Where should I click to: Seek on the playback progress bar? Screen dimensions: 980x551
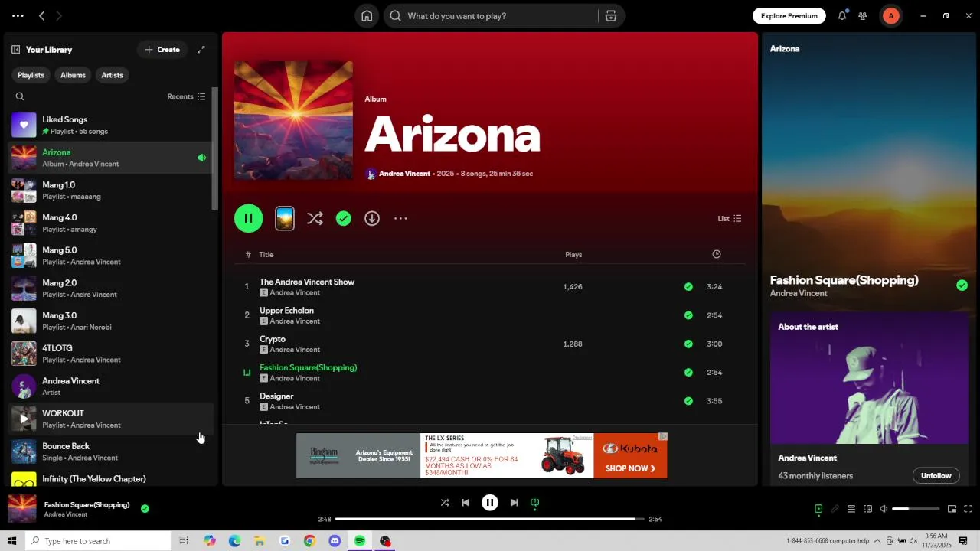(x=490, y=519)
